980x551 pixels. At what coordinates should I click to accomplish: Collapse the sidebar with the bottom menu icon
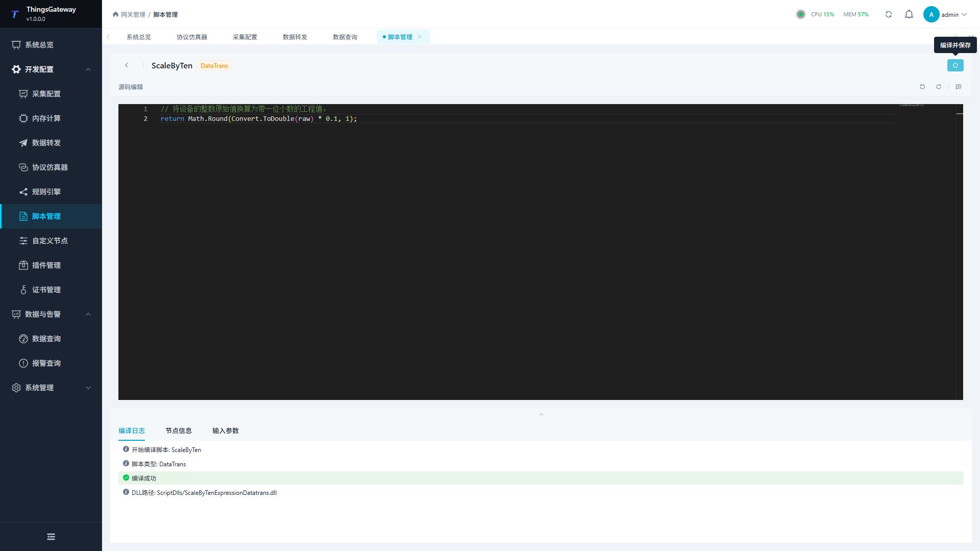click(51, 537)
